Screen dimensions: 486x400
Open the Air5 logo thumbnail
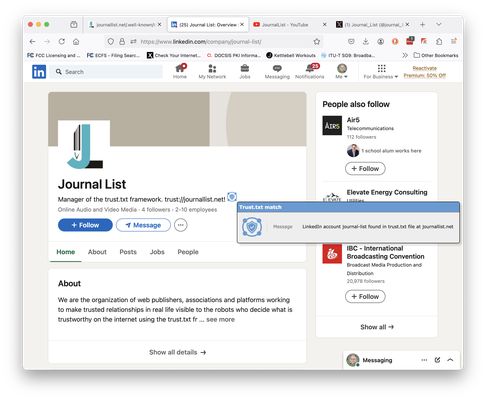coord(332,126)
